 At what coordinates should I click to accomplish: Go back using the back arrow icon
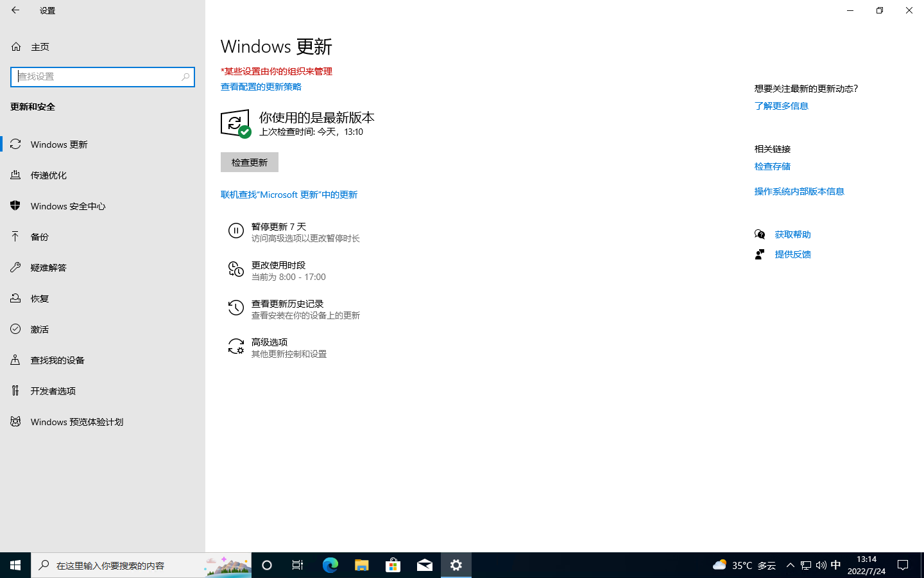click(15, 10)
